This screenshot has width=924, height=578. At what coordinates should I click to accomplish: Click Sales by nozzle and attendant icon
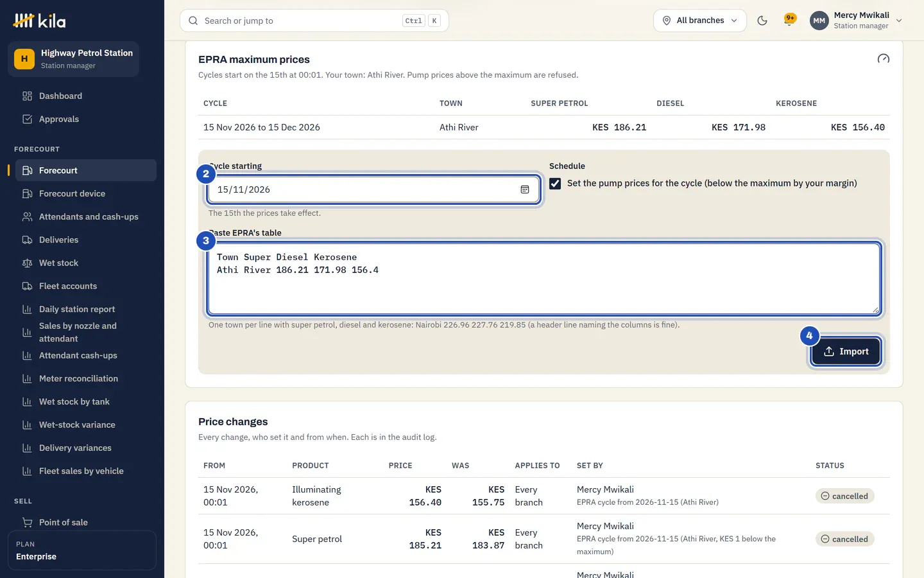pos(27,332)
